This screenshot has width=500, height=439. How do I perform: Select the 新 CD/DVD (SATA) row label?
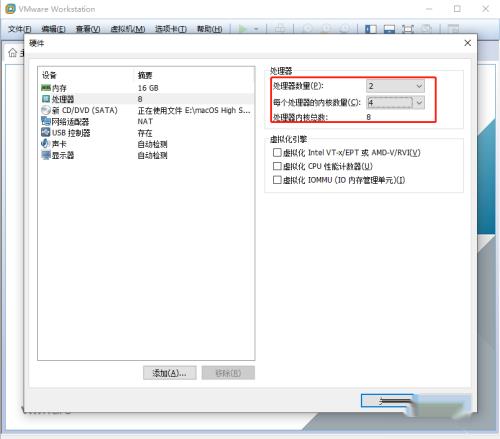(x=85, y=110)
